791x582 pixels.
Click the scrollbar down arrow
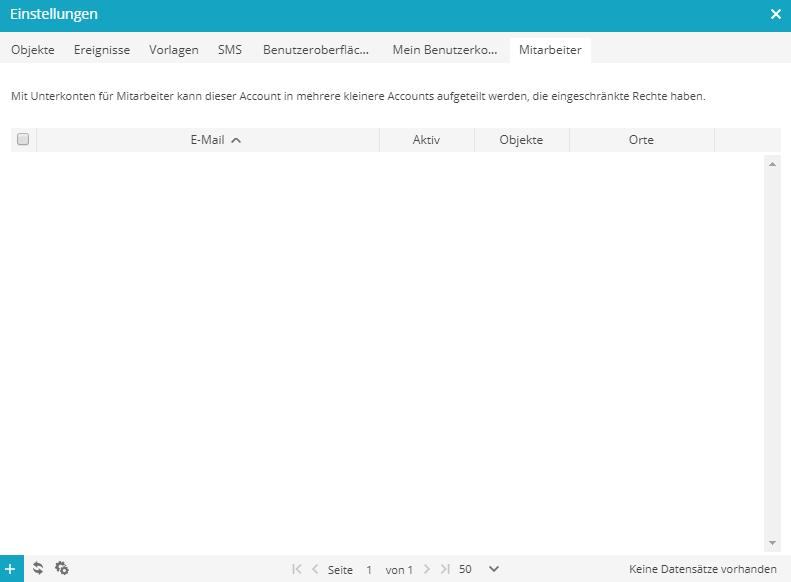pyautogui.click(x=772, y=543)
